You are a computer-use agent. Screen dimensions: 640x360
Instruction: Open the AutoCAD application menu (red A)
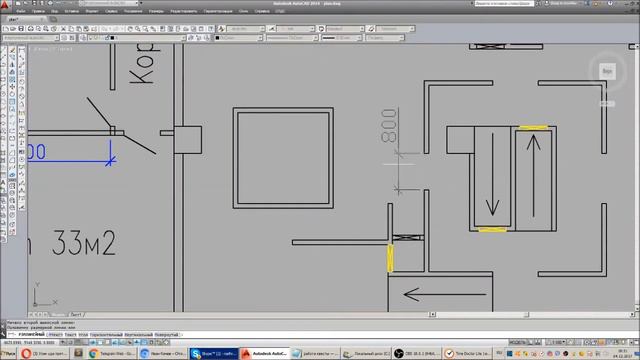[5, 4]
